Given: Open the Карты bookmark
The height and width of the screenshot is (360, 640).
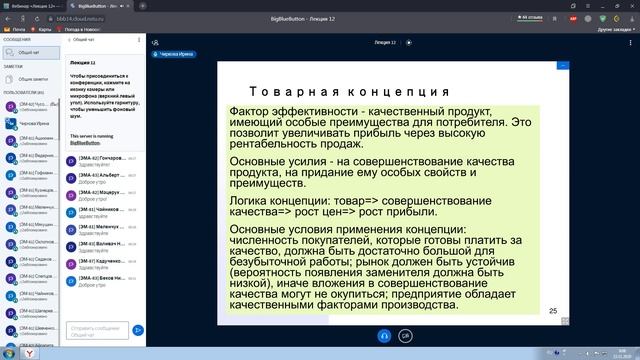Looking at the screenshot, I should tap(41, 29).
